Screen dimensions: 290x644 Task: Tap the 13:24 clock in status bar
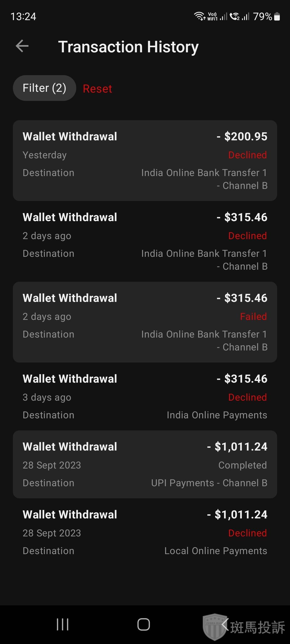click(23, 17)
